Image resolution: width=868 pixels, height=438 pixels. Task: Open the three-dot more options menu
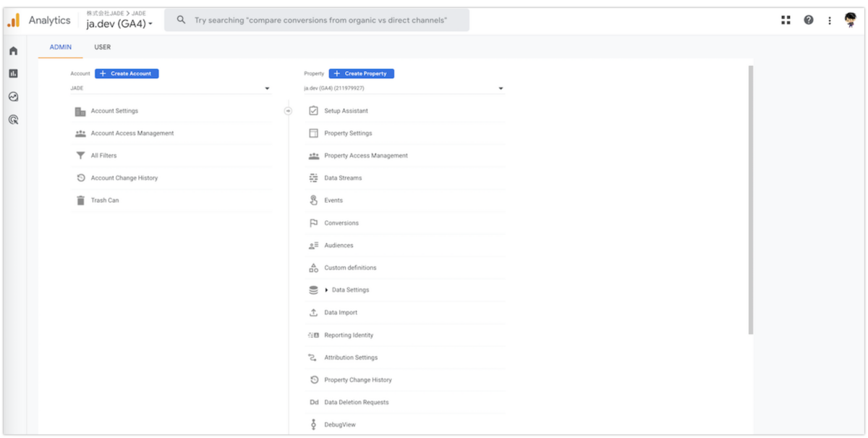[830, 20]
